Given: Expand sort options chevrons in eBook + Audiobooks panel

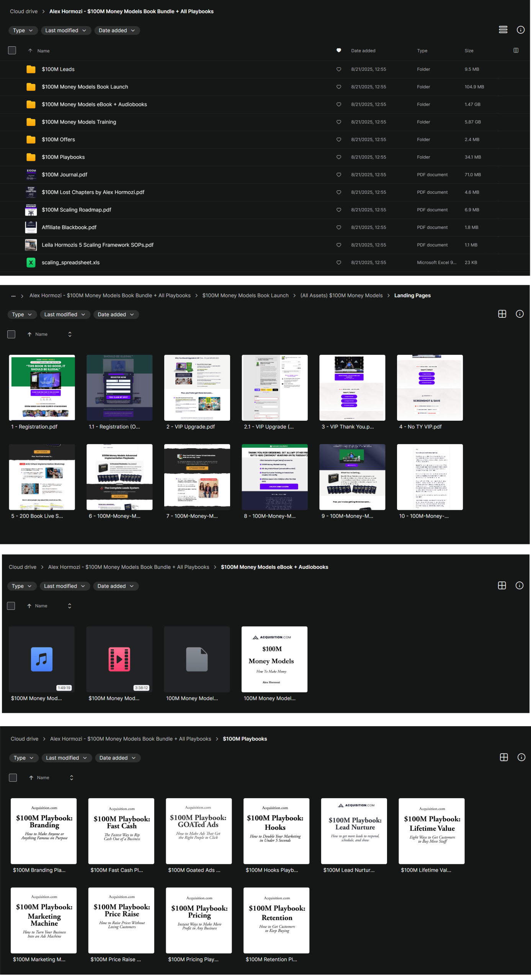Looking at the screenshot, I should pyautogui.click(x=69, y=606).
